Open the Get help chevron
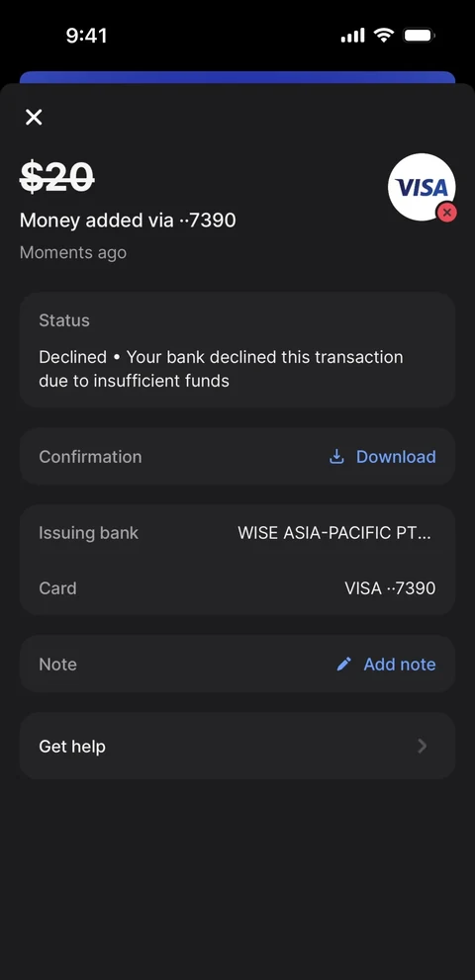The height and width of the screenshot is (980, 475). 423,746
